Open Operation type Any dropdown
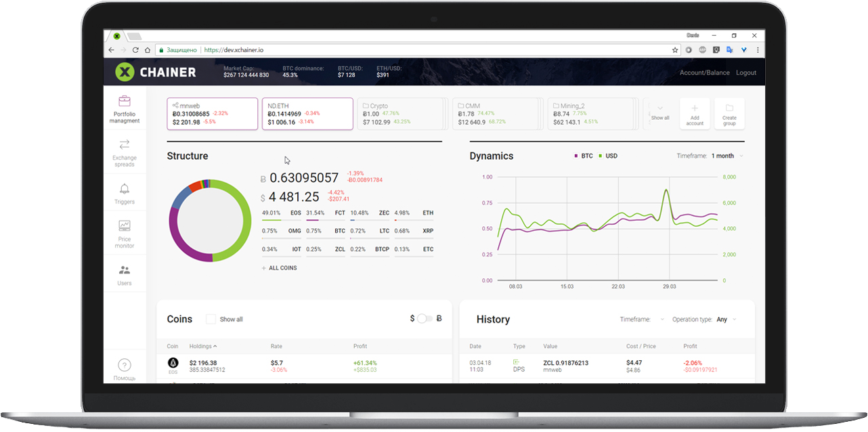 click(x=726, y=320)
